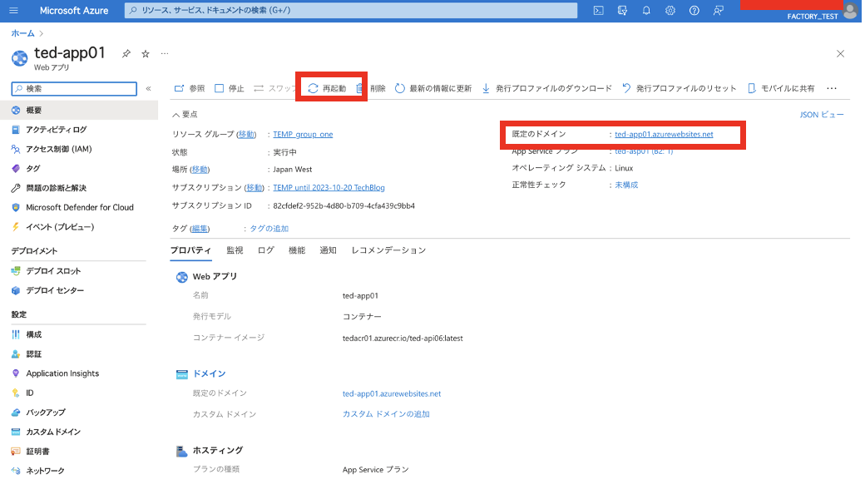Open the TEMP_group_one resource group link
This screenshot has width=865, height=504.
303,134
